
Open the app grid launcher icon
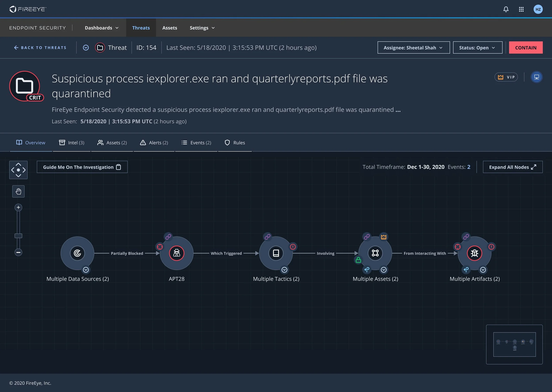[x=521, y=9]
